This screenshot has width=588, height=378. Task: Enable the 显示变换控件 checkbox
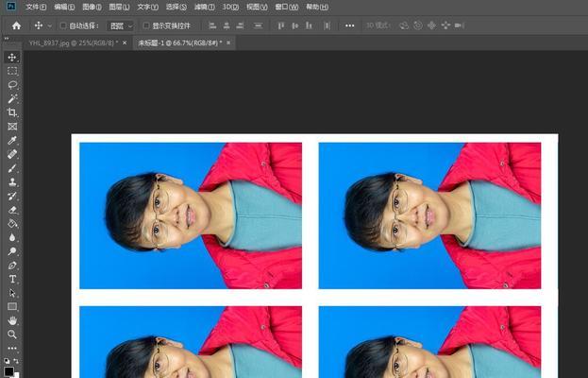pyautogui.click(x=146, y=26)
